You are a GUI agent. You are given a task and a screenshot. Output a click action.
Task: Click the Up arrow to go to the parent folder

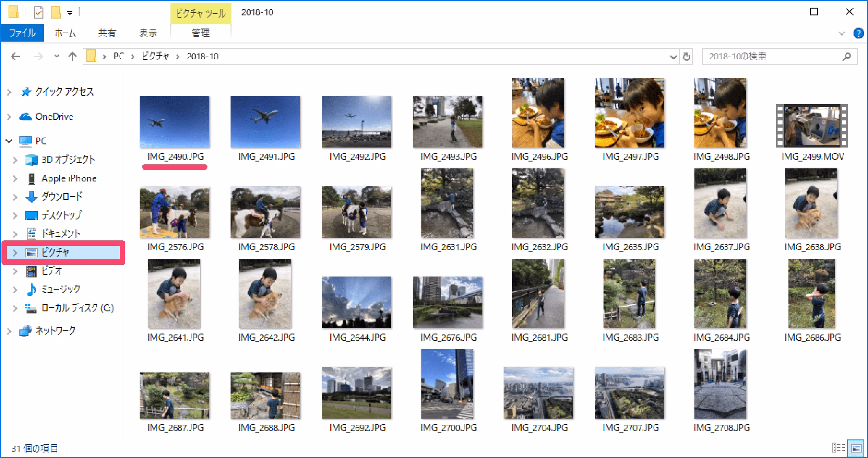point(73,56)
